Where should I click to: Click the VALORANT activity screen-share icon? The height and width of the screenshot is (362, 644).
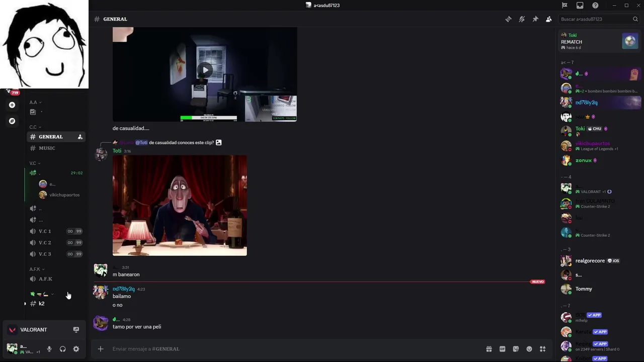76,330
